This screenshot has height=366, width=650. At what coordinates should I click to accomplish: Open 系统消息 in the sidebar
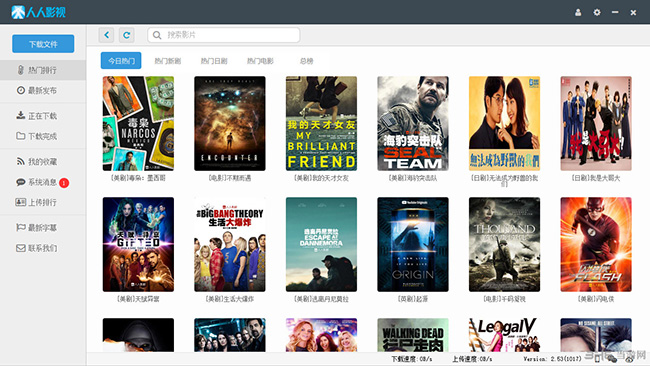43,182
